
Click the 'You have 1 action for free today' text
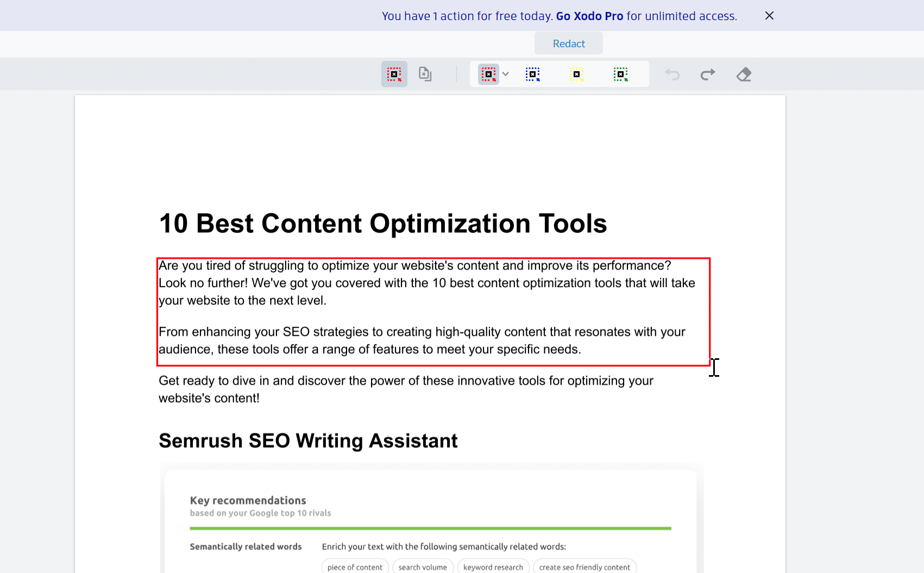click(467, 16)
